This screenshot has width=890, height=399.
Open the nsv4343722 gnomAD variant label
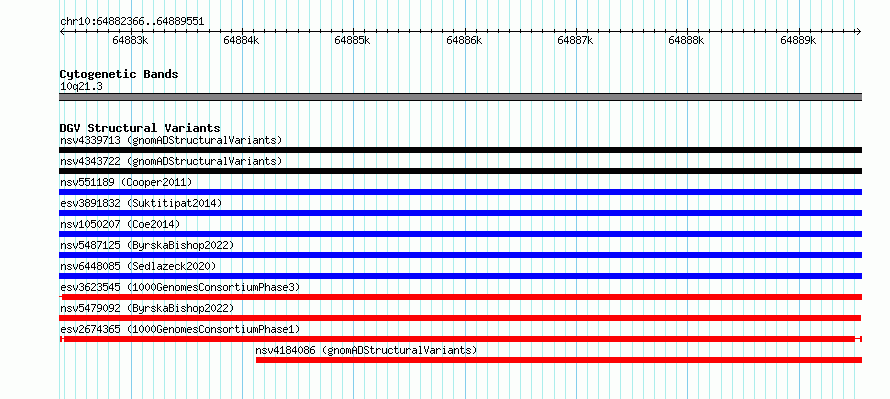coord(171,161)
